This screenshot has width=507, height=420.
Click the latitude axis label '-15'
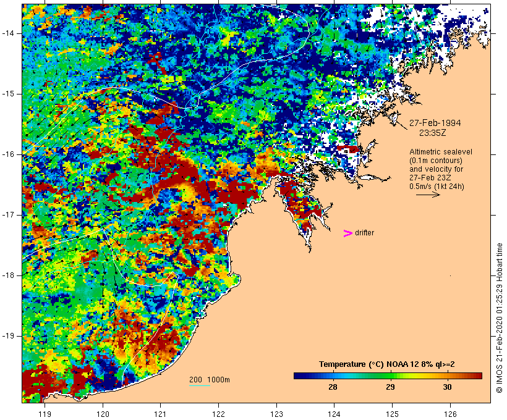tap(7, 94)
